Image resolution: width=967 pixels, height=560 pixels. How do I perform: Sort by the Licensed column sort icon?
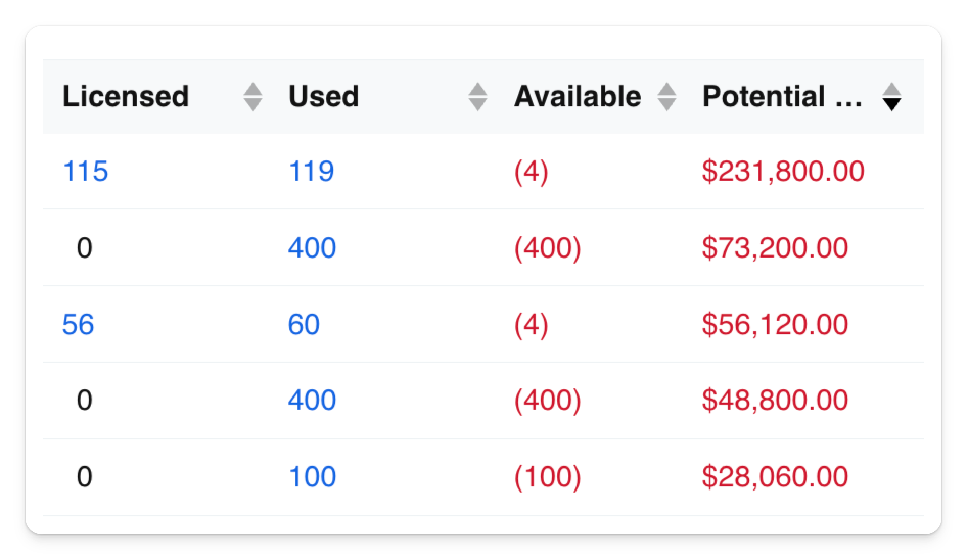pos(252,97)
